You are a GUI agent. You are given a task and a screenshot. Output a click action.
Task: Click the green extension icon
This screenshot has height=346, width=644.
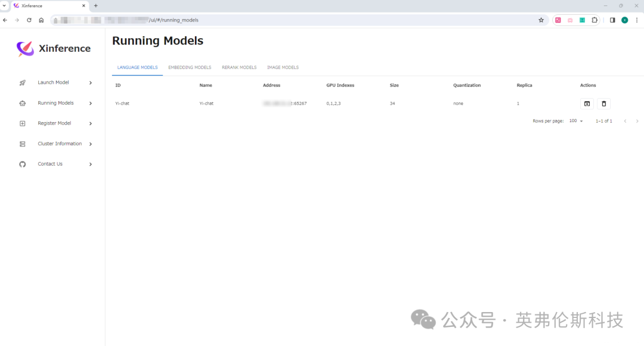click(583, 20)
